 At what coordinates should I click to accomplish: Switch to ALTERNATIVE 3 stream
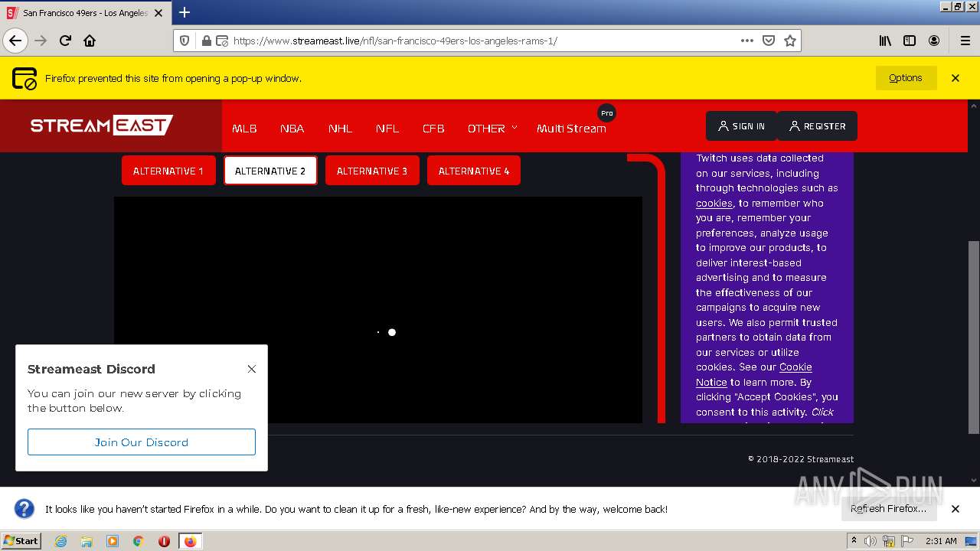(372, 171)
